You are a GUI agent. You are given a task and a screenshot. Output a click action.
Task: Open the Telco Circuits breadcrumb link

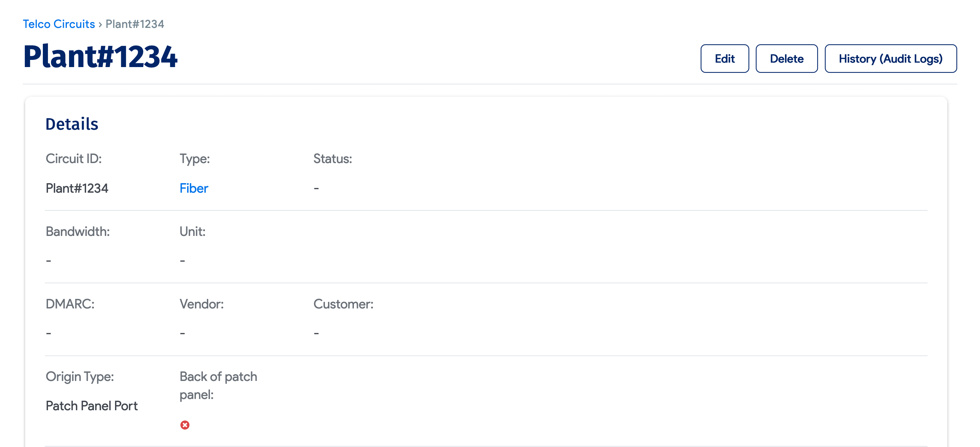(x=59, y=24)
